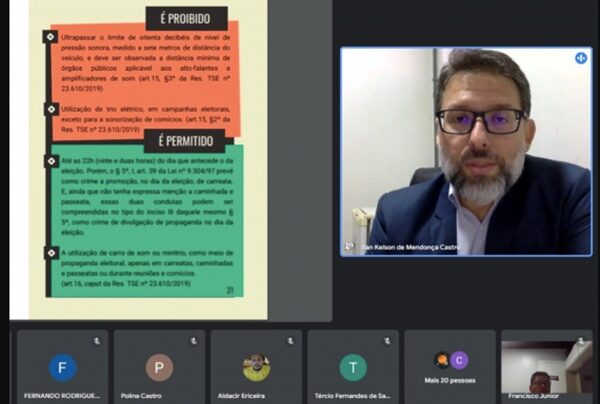This screenshot has height=404, width=600.
Task: Click the "É PERMITIDO" heading on the slide
Action: pyautogui.click(x=186, y=139)
